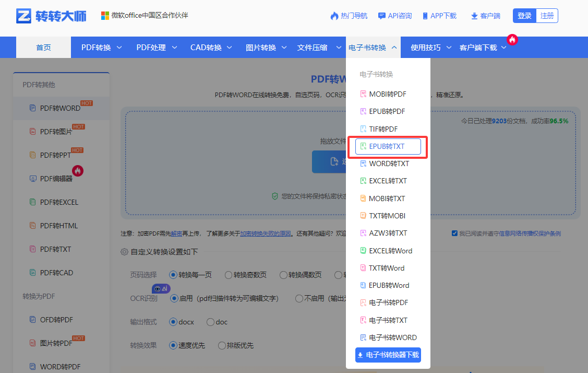Click the MOBI转PDF file icon
Viewport: 588px width, 373px height.
[363, 94]
